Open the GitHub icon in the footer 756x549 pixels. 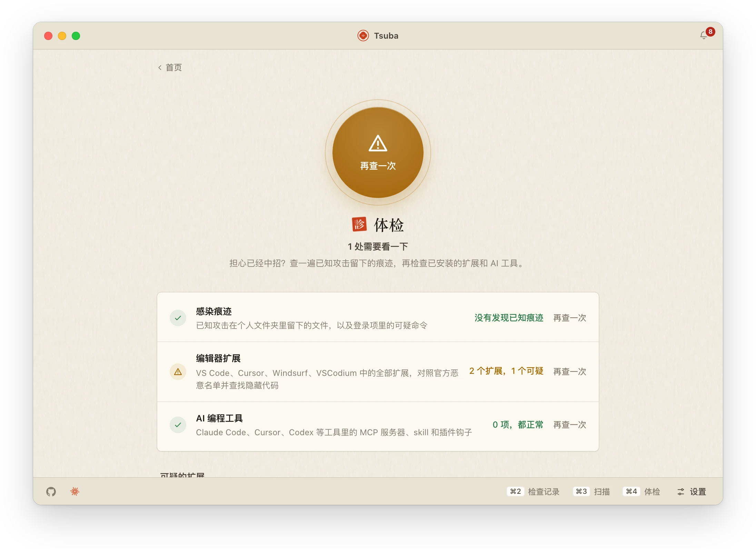point(51,491)
